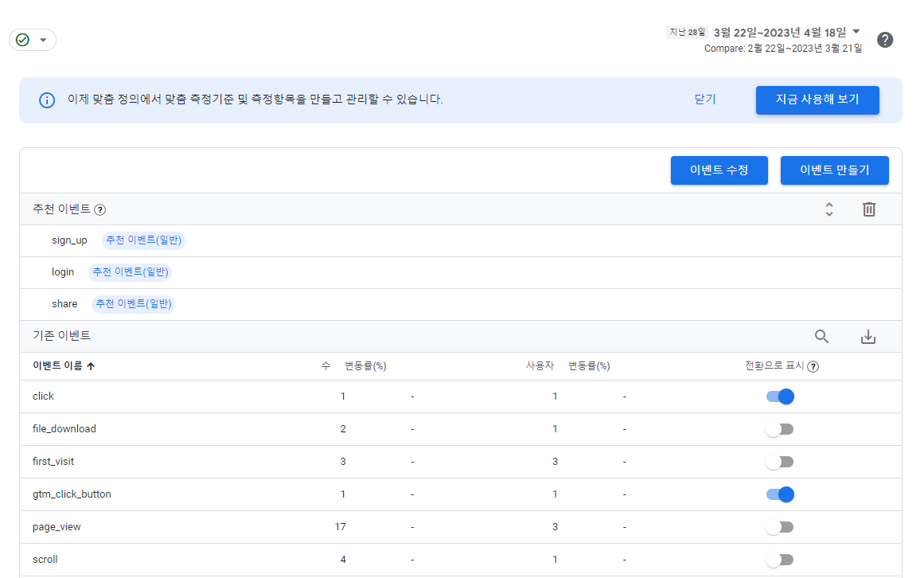Viewport: 924px width, 578px height.
Task: Click the first_visit event name
Action: 53,462
